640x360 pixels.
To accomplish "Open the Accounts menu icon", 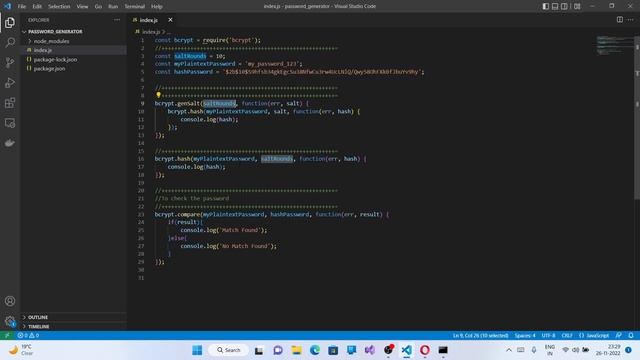I will pyautogui.click(x=10, y=301).
